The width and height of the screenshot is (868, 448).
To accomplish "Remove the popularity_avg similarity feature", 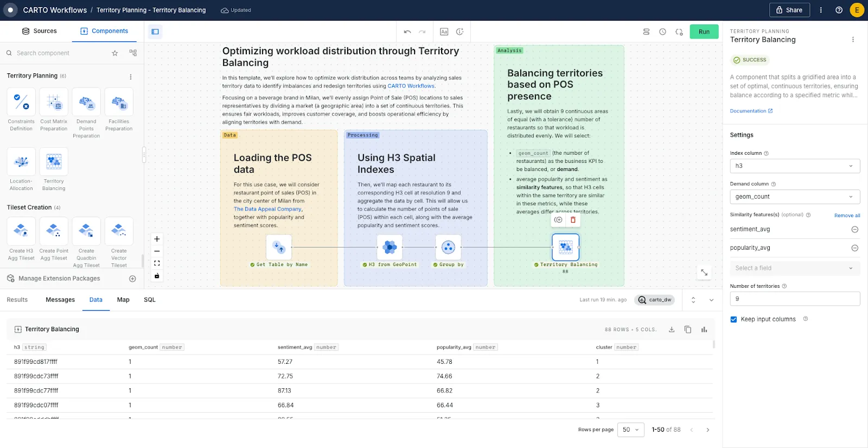I will (x=854, y=248).
